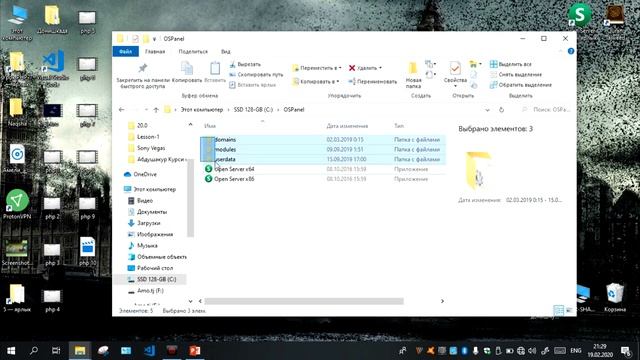Open Downloads in navigation pane
Image resolution: width=640 pixels, height=360 pixels.
click(149, 223)
